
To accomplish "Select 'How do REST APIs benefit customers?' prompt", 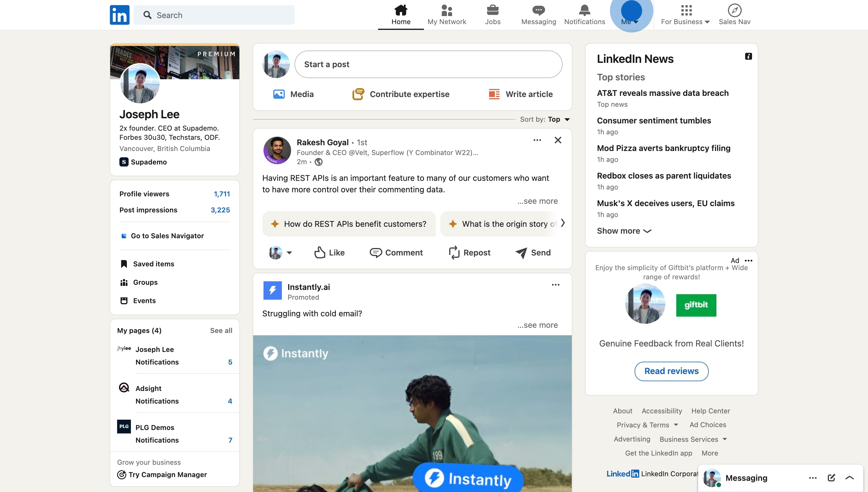I will (349, 224).
